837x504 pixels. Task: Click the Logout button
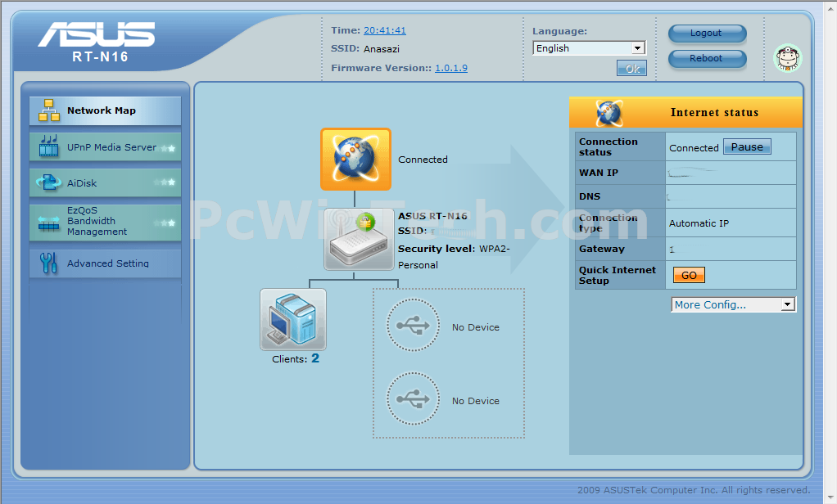pyautogui.click(x=708, y=33)
